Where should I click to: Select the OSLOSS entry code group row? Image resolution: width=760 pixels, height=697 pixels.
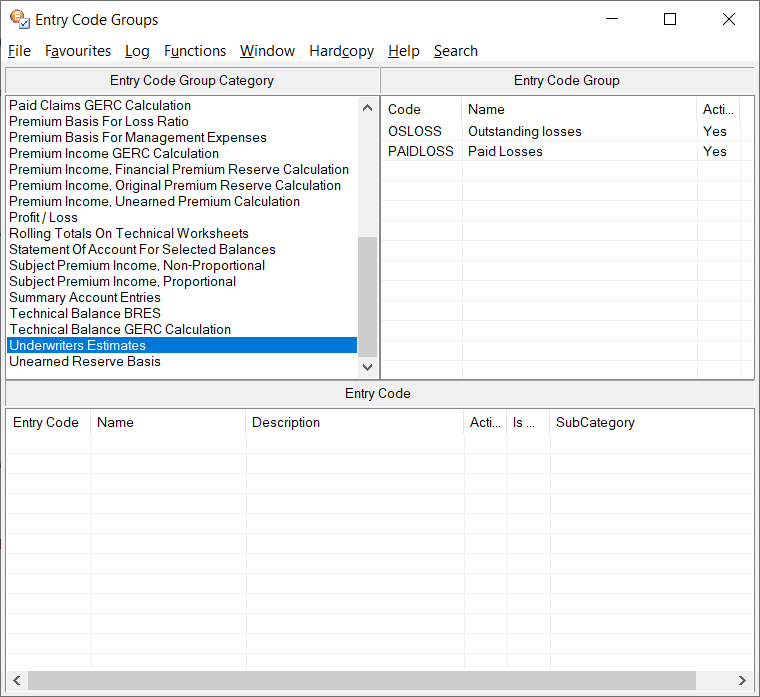tap(415, 132)
